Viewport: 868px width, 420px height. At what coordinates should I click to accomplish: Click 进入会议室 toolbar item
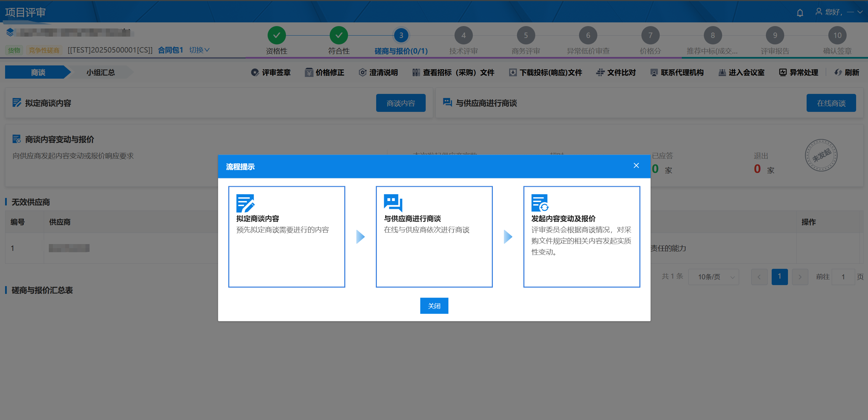[x=741, y=73]
